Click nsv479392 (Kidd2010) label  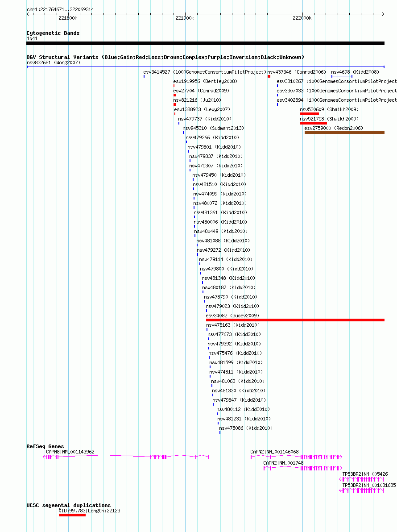click(234, 344)
